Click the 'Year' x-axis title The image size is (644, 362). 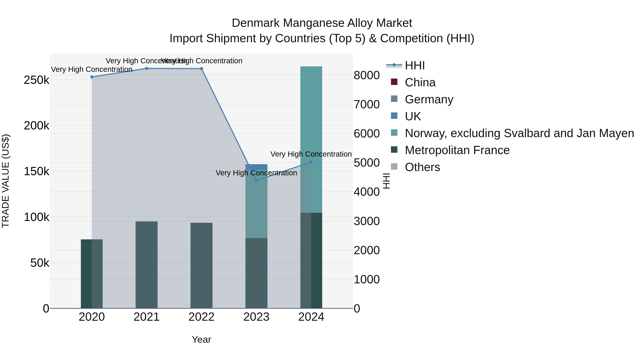point(201,339)
